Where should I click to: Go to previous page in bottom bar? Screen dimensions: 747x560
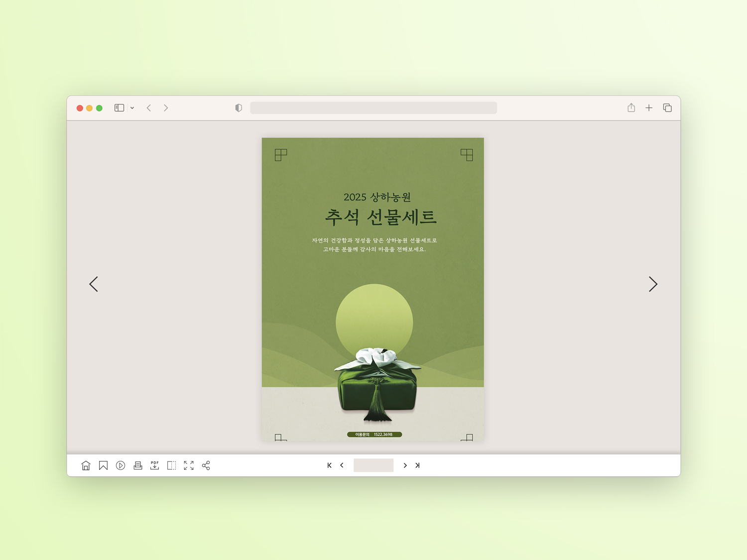[342, 465]
